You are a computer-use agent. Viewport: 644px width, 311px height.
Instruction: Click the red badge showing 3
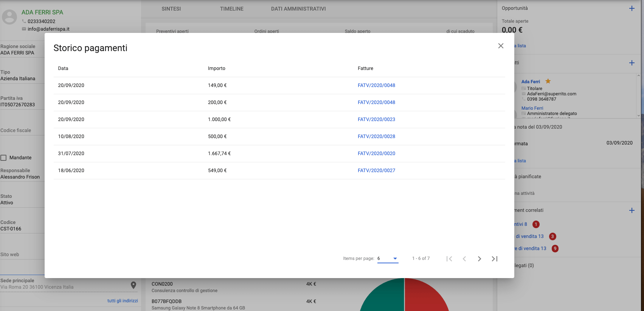coord(552,236)
